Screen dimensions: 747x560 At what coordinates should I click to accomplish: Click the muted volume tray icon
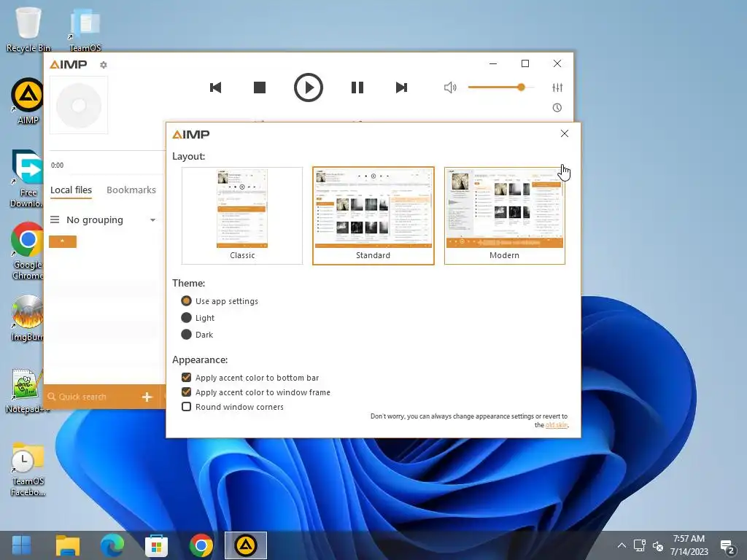(x=658, y=545)
